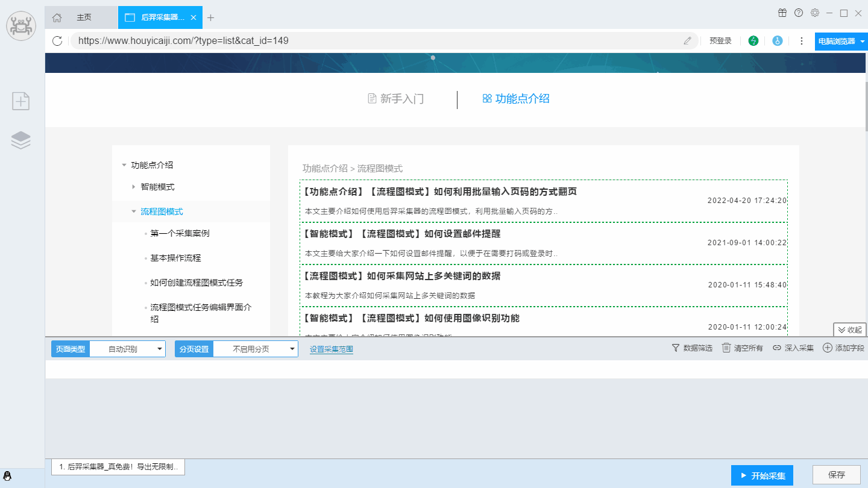Expand the 智能模式 tree node
The image size is (868, 488).
[x=134, y=187]
